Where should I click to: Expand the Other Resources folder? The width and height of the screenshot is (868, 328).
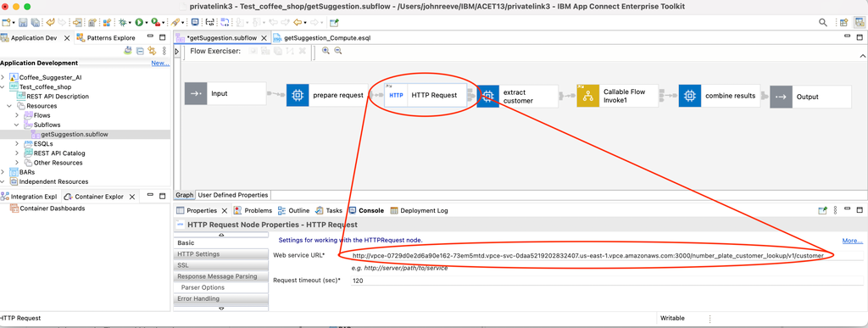click(18, 162)
